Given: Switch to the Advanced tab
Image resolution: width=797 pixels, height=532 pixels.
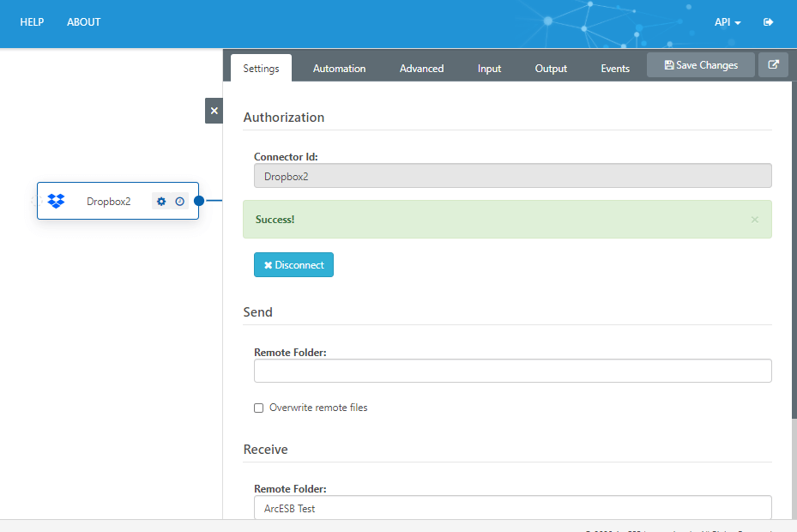Looking at the screenshot, I should click(421, 68).
